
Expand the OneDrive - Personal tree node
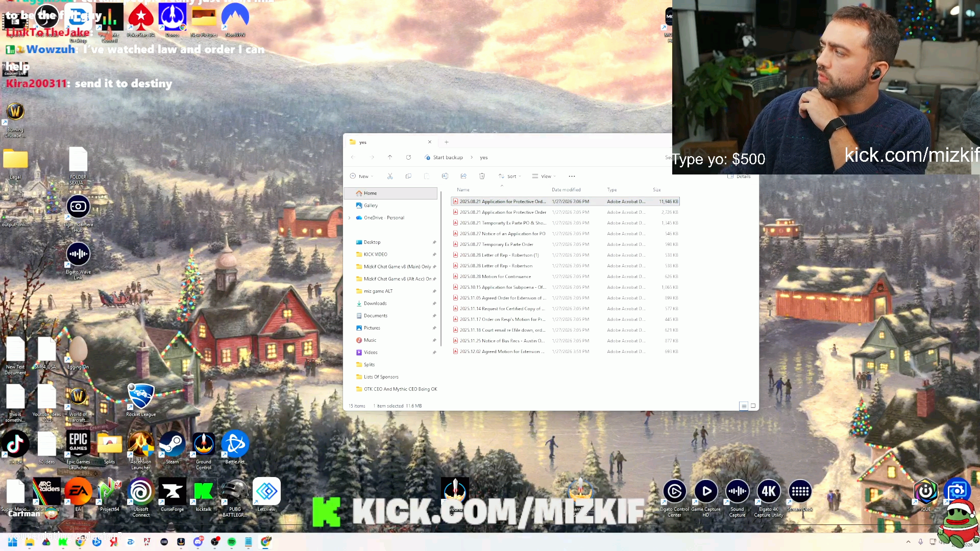pos(350,218)
